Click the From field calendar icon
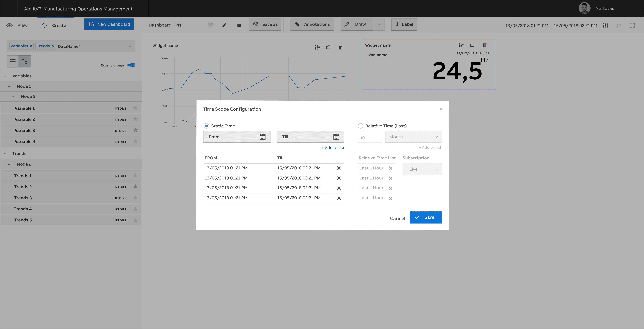This screenshot has height=329, width=644. tap(262, 137)
